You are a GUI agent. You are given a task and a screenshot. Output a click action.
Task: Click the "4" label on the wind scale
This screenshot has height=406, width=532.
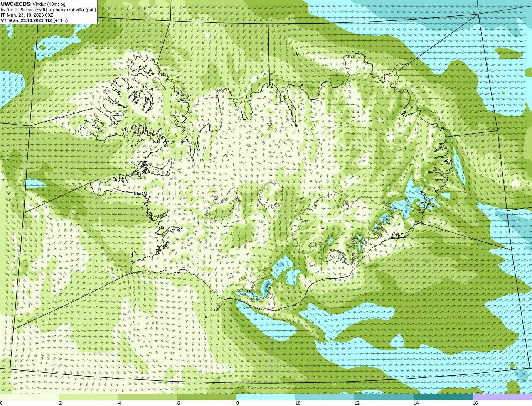click(x=119, y=403)
